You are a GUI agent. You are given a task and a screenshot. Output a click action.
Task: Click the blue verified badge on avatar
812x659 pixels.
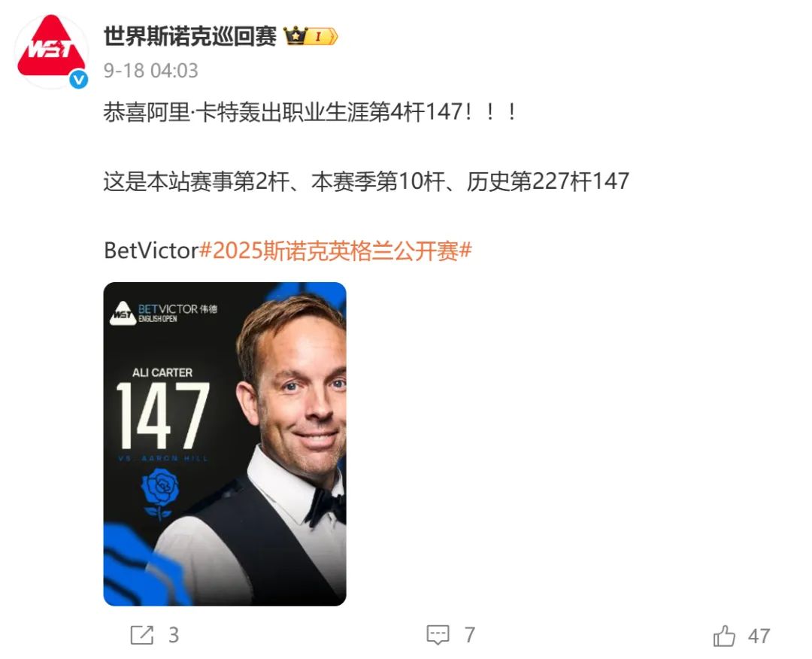(79, 79)
